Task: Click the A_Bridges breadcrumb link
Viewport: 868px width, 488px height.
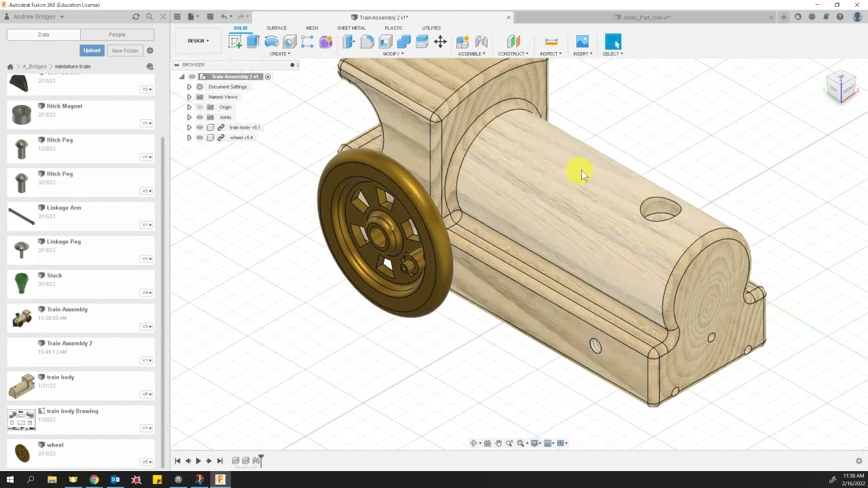Action: (x=35, y=66)
